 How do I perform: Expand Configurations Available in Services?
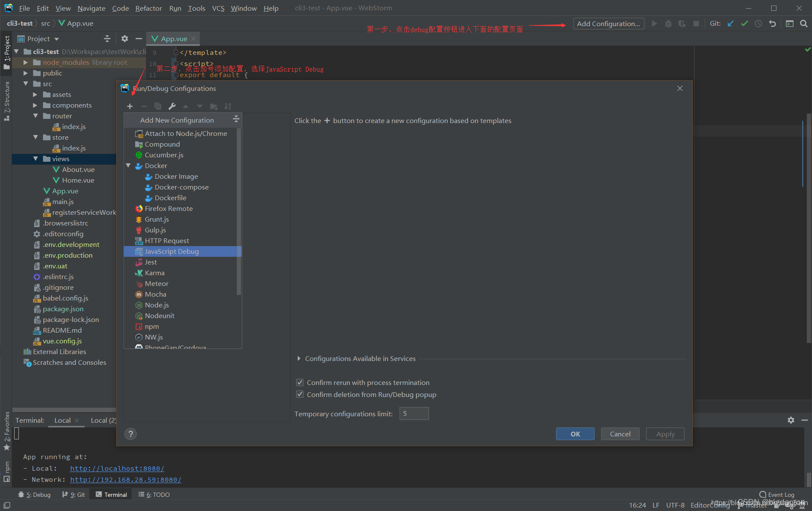(x=299, y=358)
